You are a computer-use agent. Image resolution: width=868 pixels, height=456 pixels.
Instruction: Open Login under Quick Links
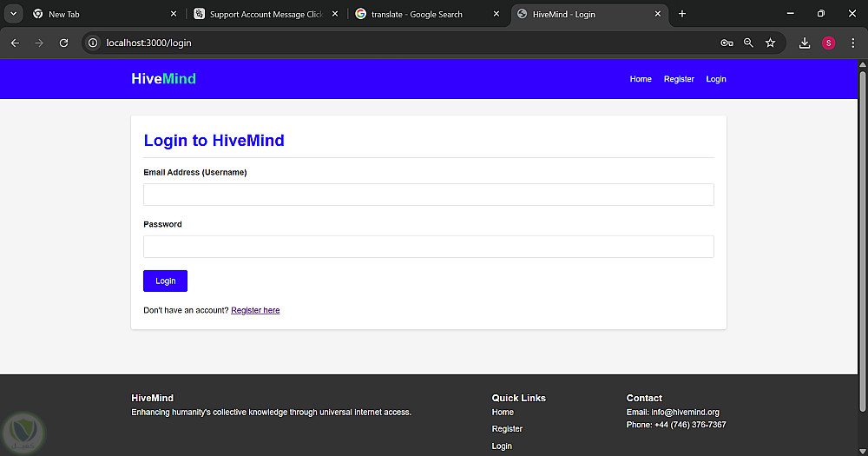tap(502, 446)
